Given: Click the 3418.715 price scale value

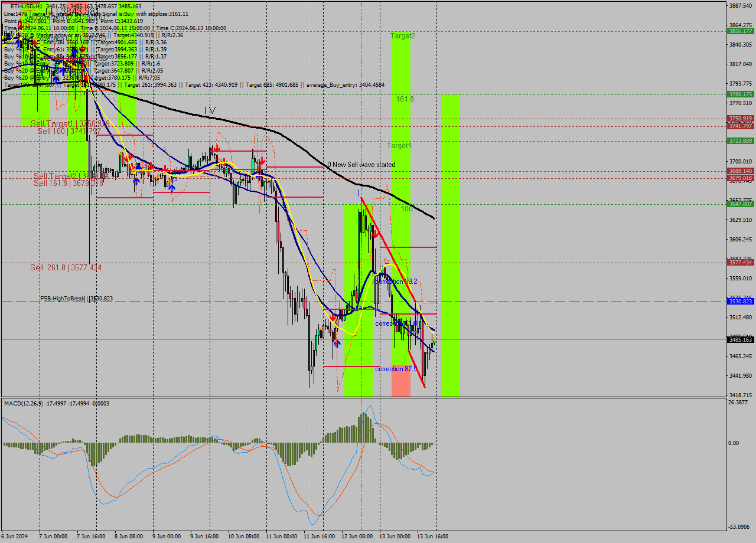Looking at the screenshot, I should [x=741, y=395].
